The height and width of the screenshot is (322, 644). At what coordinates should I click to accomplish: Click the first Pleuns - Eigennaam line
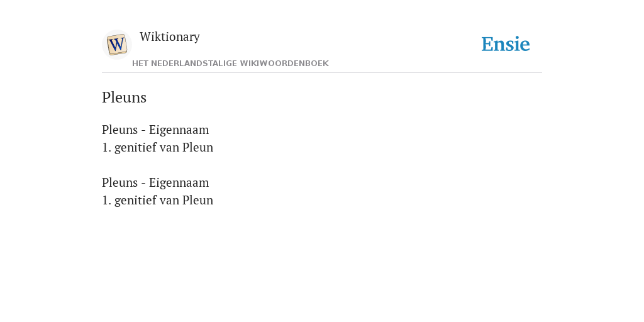click(155, 130)
